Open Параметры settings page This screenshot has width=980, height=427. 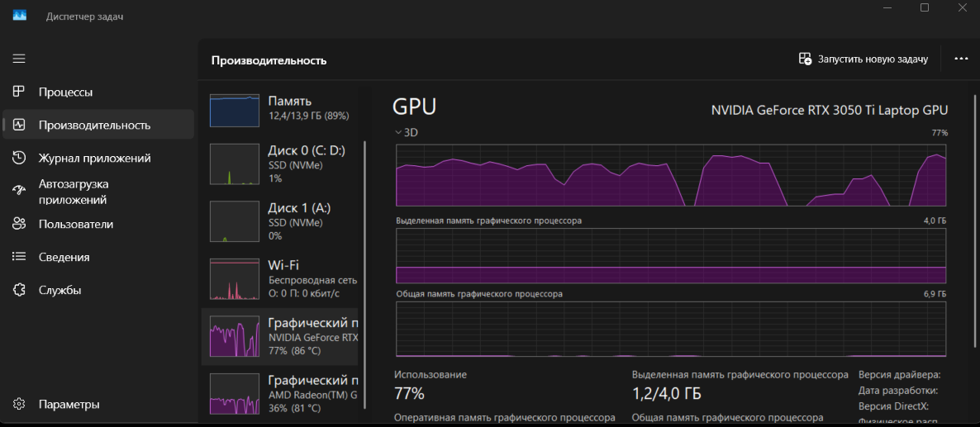pos(98,404)
